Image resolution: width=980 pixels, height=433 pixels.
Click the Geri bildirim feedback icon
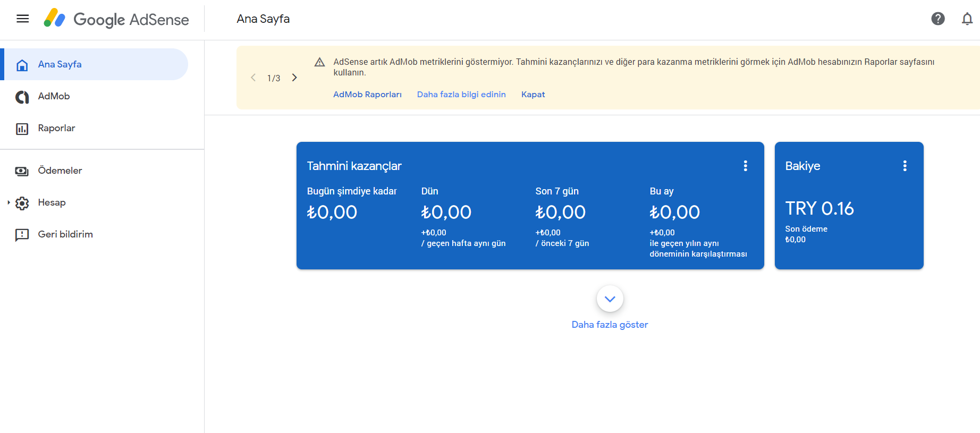[22, 235]
